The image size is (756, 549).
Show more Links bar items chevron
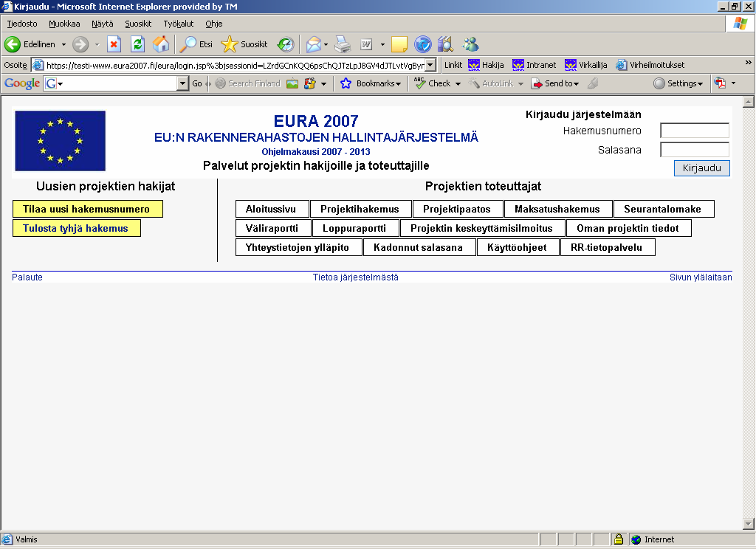tap(749, 62)
